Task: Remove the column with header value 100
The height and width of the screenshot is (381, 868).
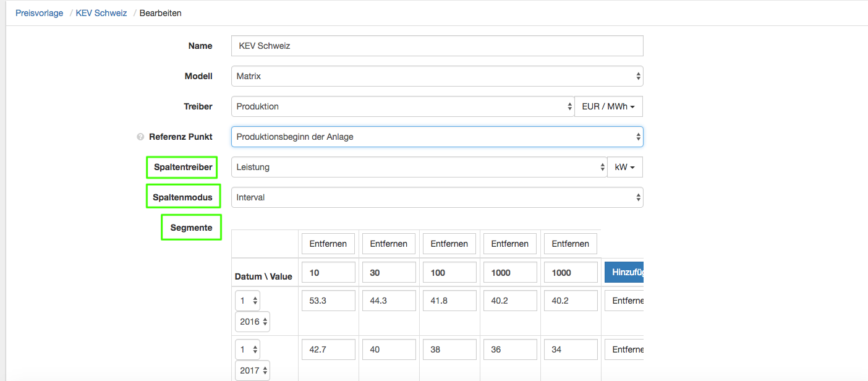Action: click(449, 244)
